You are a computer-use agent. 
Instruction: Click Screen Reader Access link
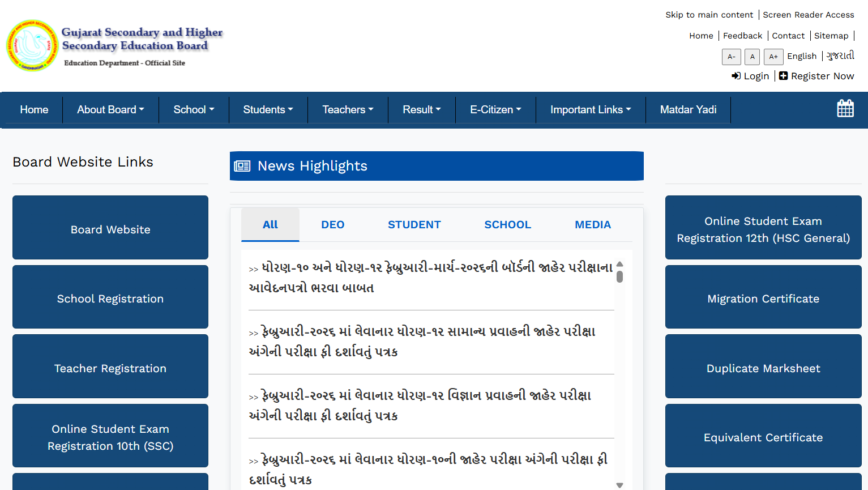808,14
